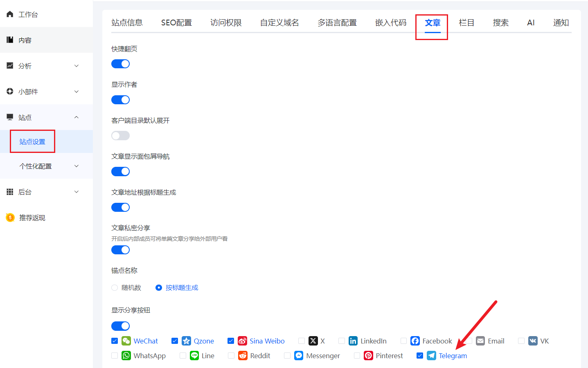Click the LinkedIn icon
The width and height of the screenshot is (588, 368).
pos(353,341)
